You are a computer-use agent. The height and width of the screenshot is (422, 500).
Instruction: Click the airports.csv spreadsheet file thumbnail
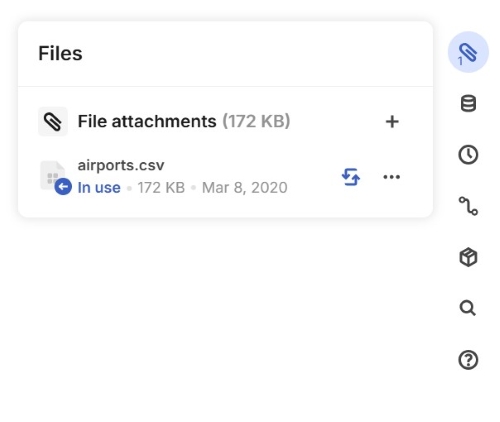point(52,175)
